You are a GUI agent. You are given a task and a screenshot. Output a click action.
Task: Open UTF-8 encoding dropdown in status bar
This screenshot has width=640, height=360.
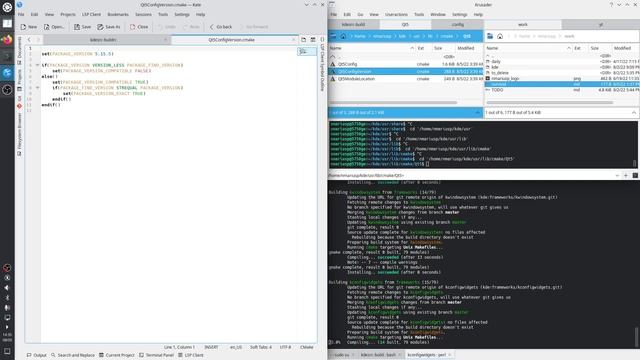(285, 347)
